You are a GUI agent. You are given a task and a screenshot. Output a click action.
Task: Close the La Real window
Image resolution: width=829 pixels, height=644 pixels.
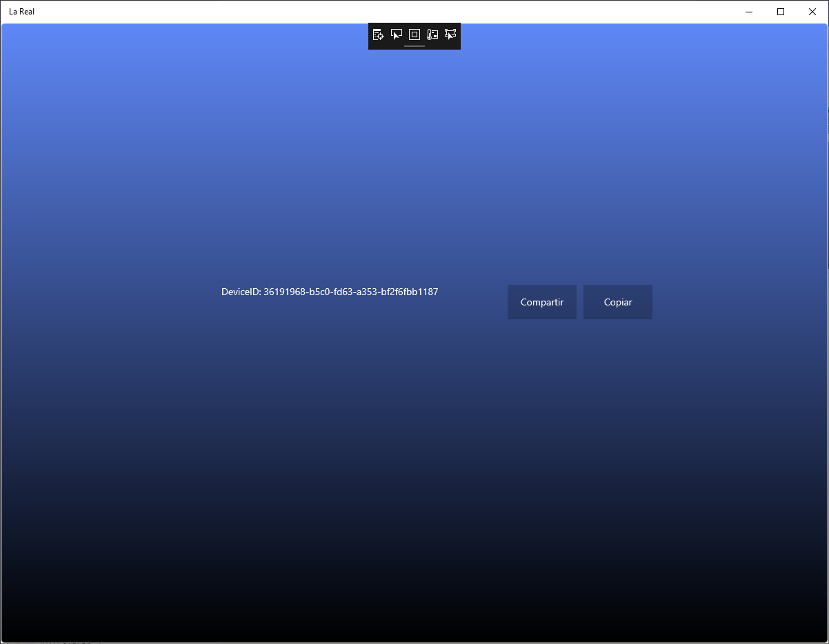pyautogui.click(x=812, y=12)
